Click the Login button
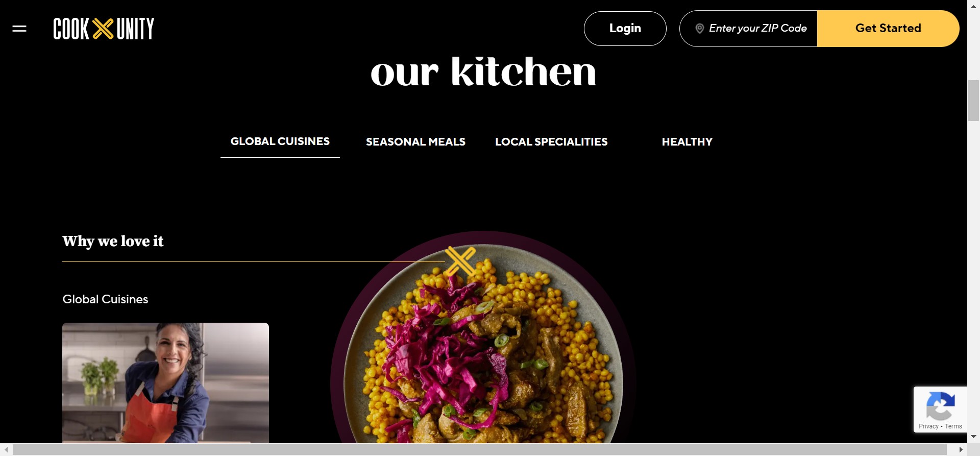Image resolution: width=980 pixels, height=456 pixels. pyautogui.click(x=625, y=29)
